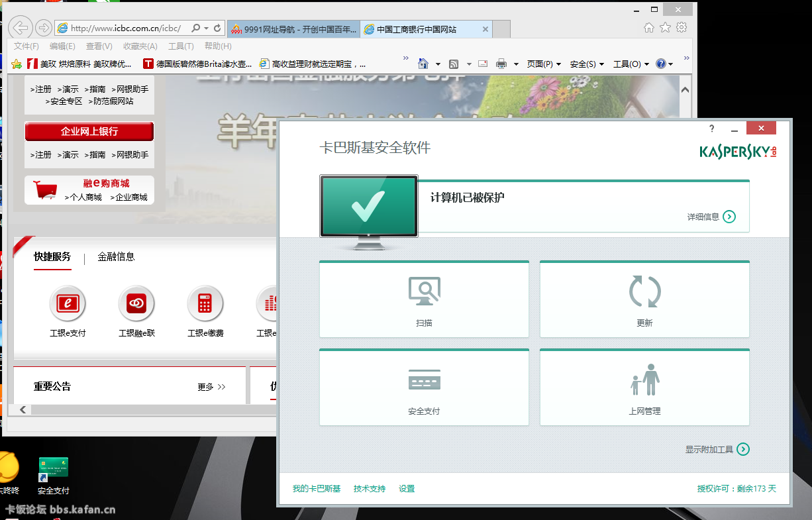Click horizontal scrollbar left arrow
The width and height of the screenshot is (812, 520).
click(x=23, y=410)
